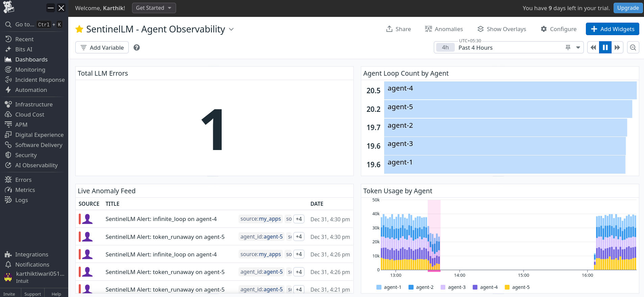This screenshot has width=644, height=297.
Task: Expand +4 tags on 4:26 pm infinite_loop row
Action: coord(299,254)
